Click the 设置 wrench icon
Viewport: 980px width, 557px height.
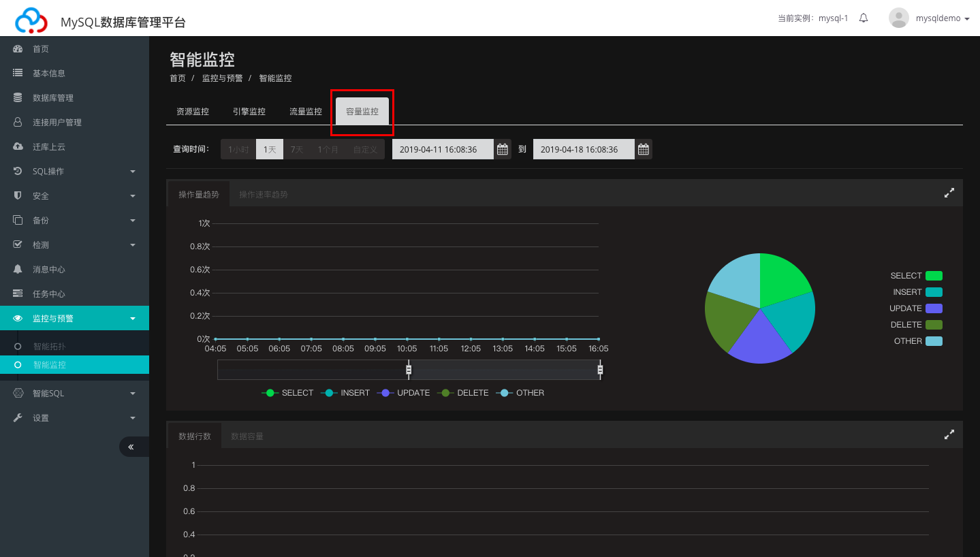click(x=18, y=417)
